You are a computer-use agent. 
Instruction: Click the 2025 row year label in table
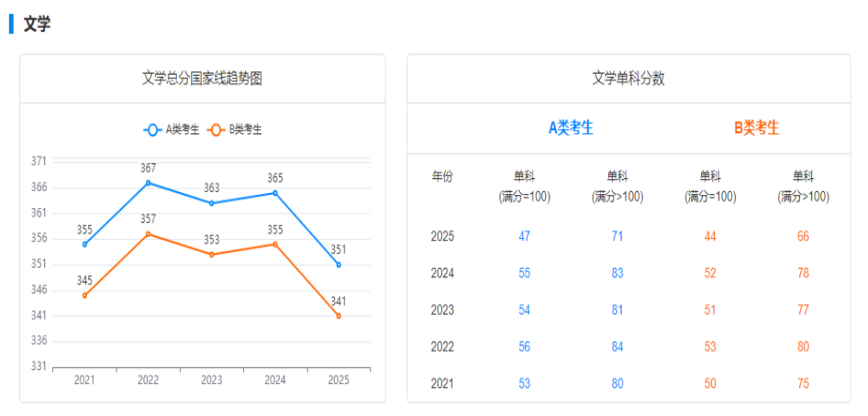coord(442,236)
